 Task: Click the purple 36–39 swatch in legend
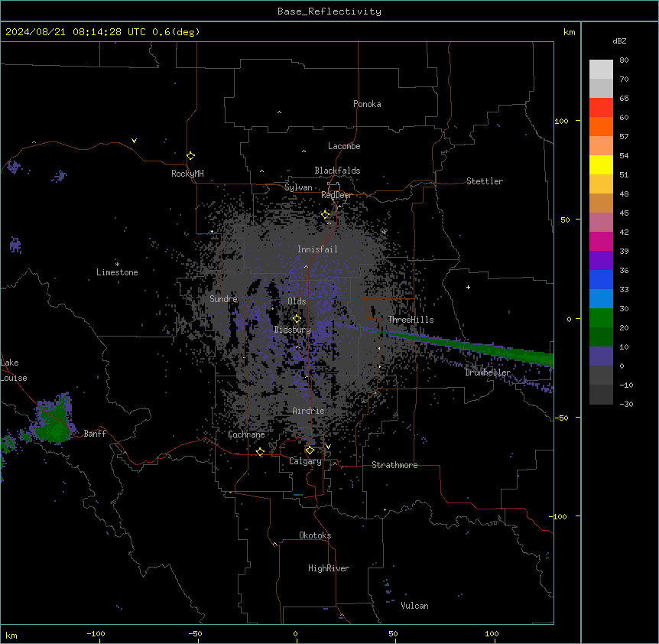(x=601, y=261)
